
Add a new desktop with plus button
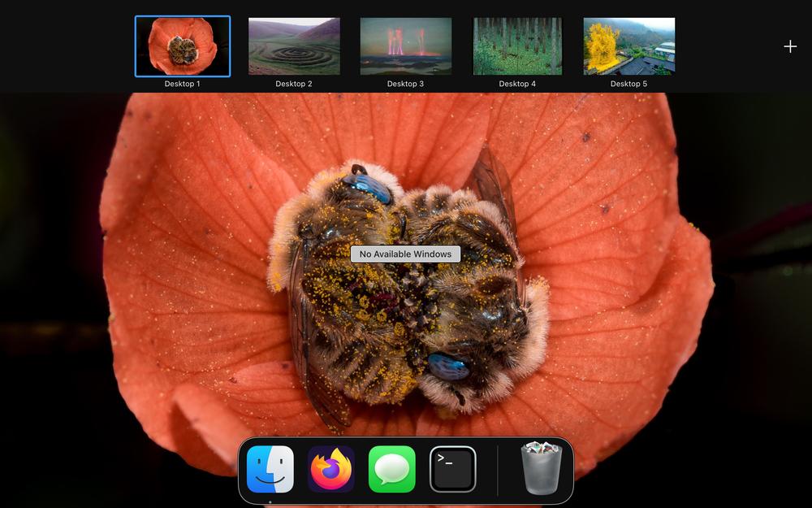pos(790,46)
